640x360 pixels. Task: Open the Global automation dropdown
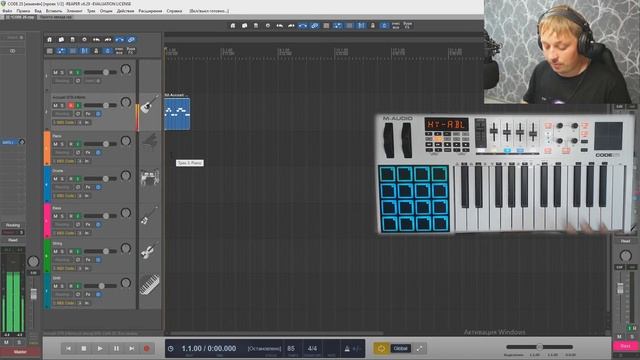click(400, 349)
